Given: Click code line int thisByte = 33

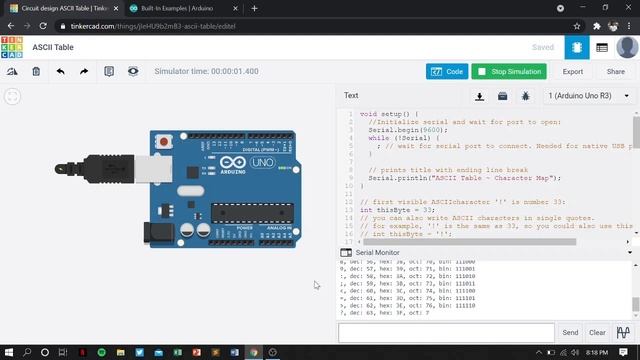Looking at the screenshot, I should 397,210.
